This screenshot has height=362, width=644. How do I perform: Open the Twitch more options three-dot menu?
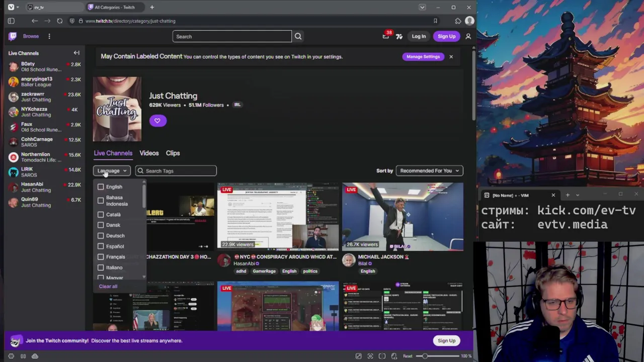(x=49, y=36)
